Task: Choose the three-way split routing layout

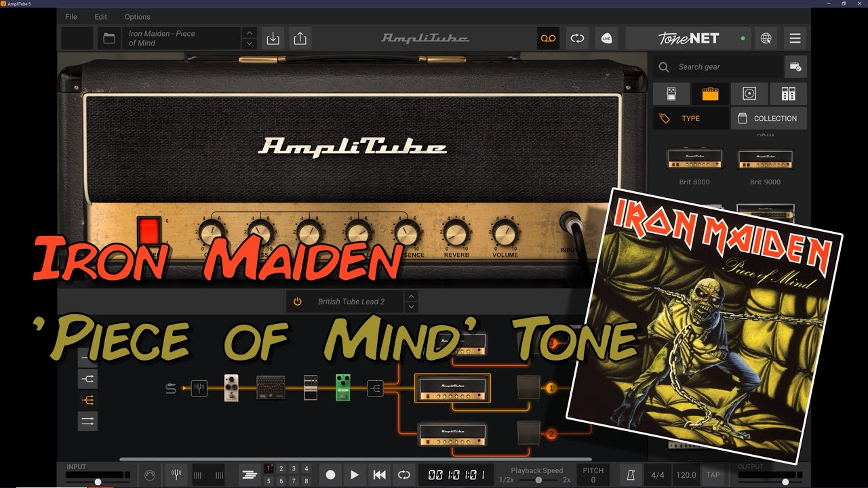Action: coord(87,400)
